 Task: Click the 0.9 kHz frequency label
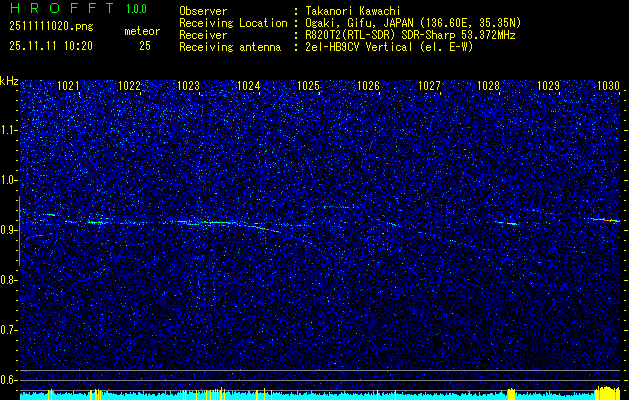pyautogui.click(x=8, y=230)
